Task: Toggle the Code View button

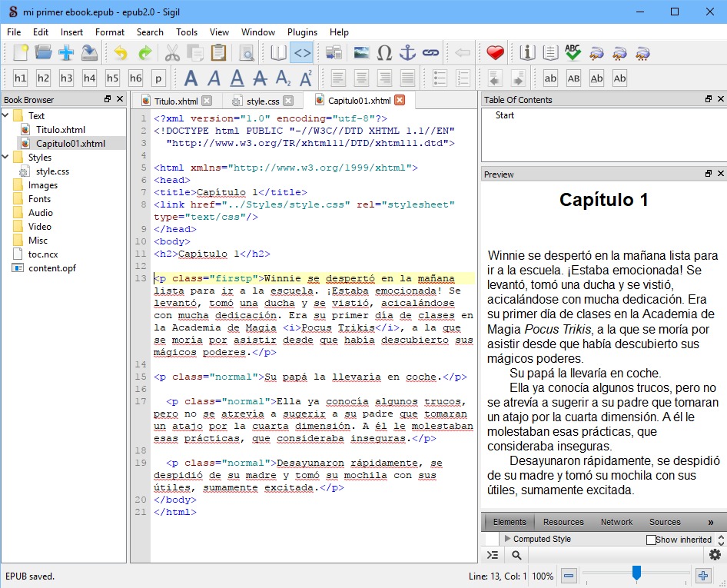Action: (302, 53)
